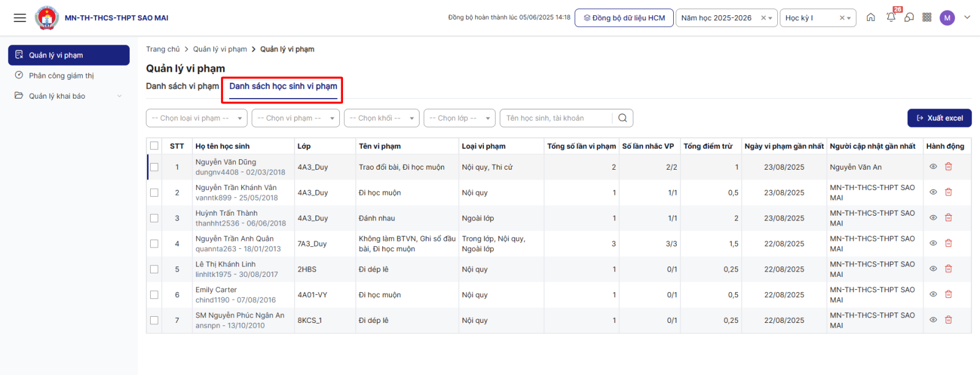The image size is (980, 375).
Task: Open the apps grid icon
Action: (927, 18)
